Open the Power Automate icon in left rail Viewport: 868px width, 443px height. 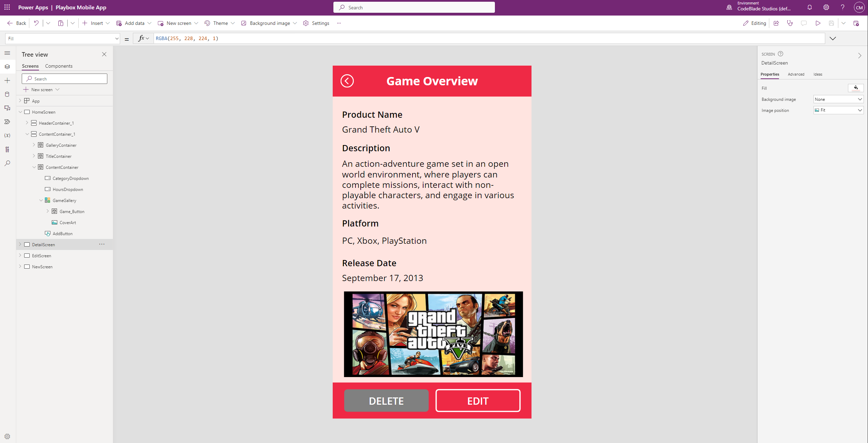pos(7,122)
